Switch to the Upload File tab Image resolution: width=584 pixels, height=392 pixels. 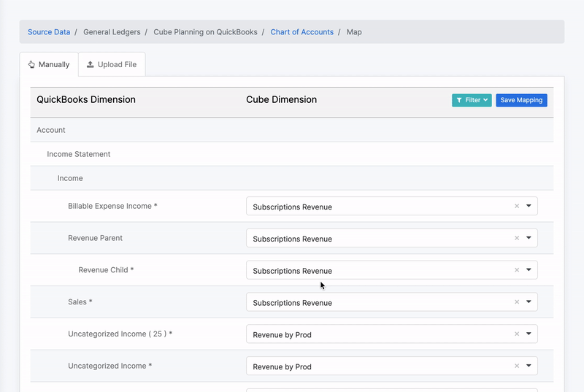[x=112, y=64]
